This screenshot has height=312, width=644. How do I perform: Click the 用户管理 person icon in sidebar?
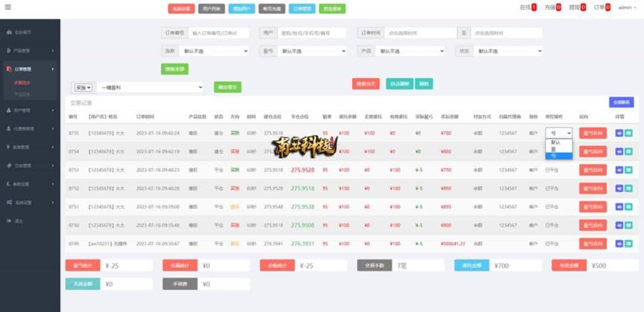pyautogui.click(x=8, y=110)
